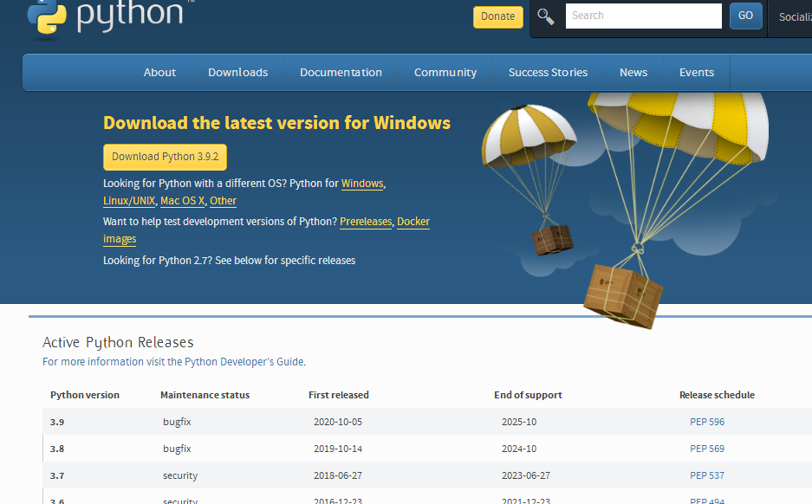Open the Community menu

pyautogui.click(x=445, y=73)
